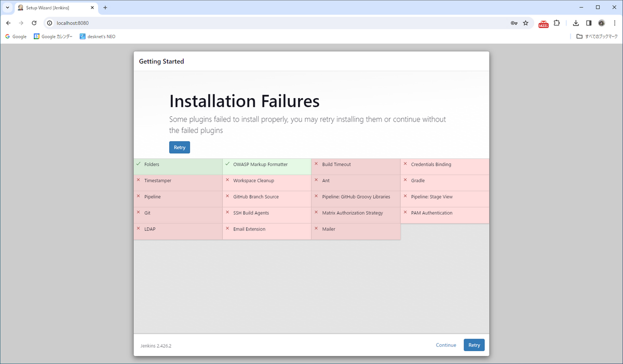The width and height of the screenshot is (623, 364).
Task: Maximize the Chrome window
Action: point(598,7)
